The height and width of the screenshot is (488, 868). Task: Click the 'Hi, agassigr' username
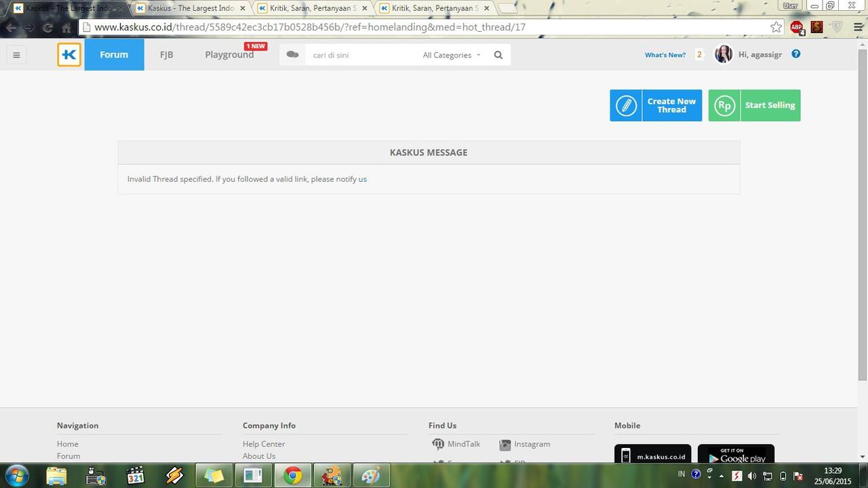(760, 55)
